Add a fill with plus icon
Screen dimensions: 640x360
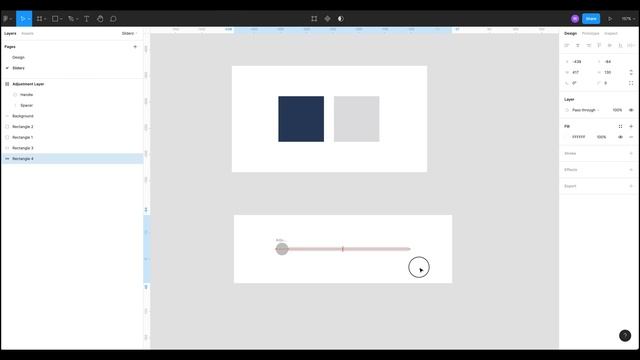(x=631, y=127)
